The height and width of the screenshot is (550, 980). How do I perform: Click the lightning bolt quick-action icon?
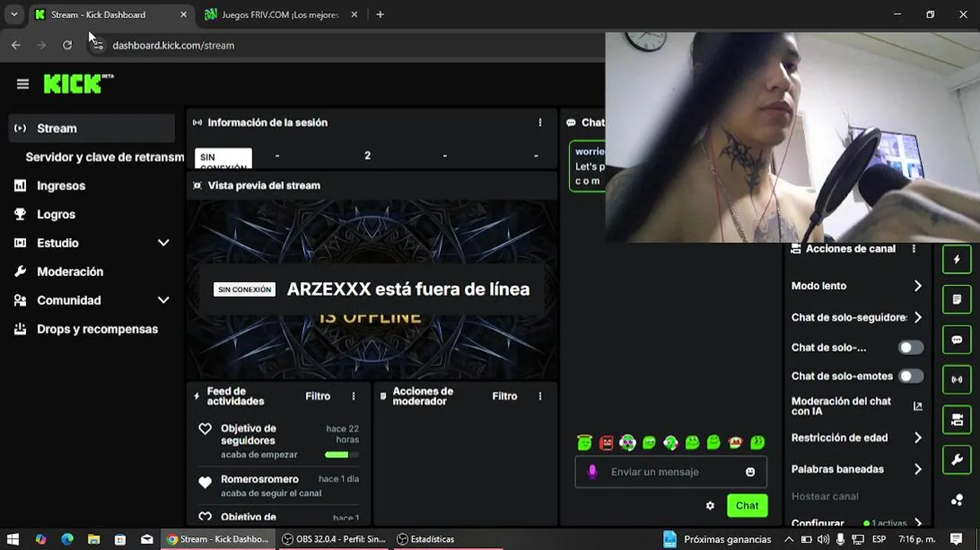(956, 259)
